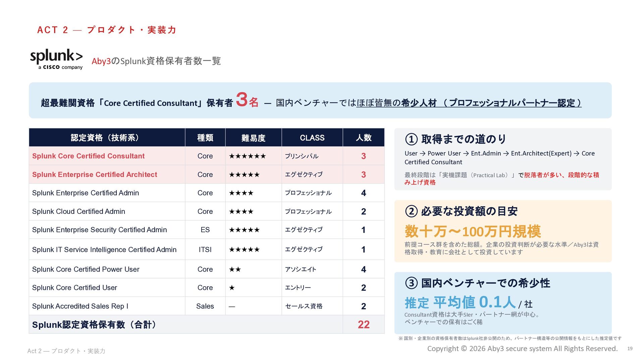Viewport: 644px width, 362px height.
Task: Click the Sales type cell
Action: pyautogui.click(x=205, y=306)
